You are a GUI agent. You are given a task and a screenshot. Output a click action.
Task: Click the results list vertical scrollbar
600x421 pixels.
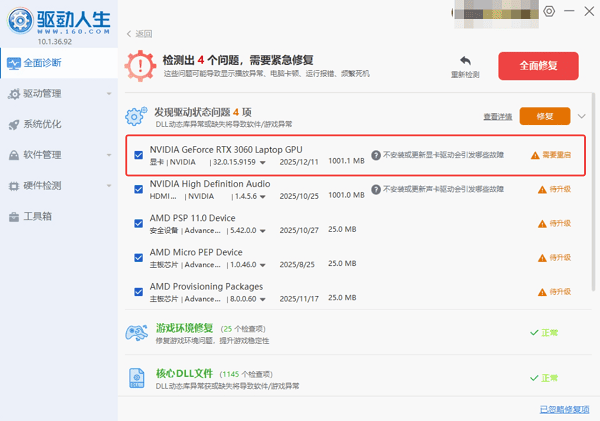[593, 191]
